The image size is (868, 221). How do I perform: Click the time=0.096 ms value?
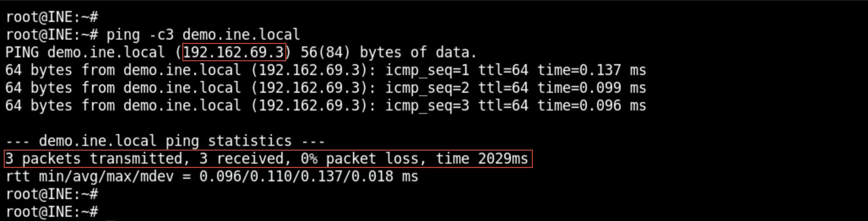(x=591, y=105)
